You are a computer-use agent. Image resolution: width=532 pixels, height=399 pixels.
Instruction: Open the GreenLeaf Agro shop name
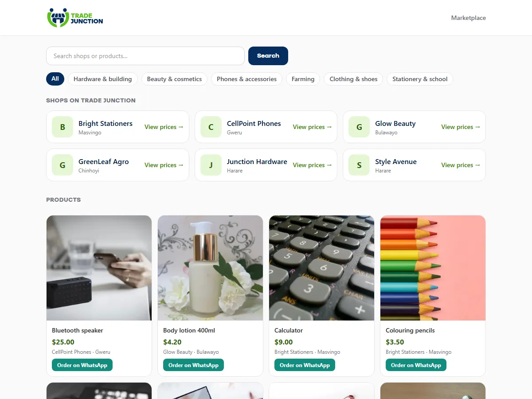coord(104,162)
